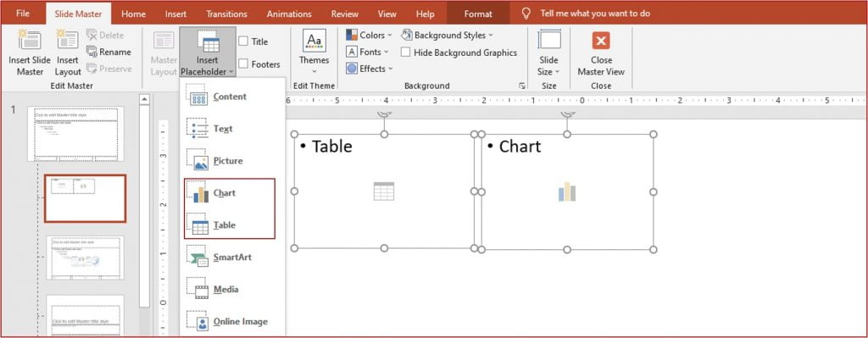The image size is (868, 338).
Task: Switch to the View tab
Action: click(x=387, y=14)
